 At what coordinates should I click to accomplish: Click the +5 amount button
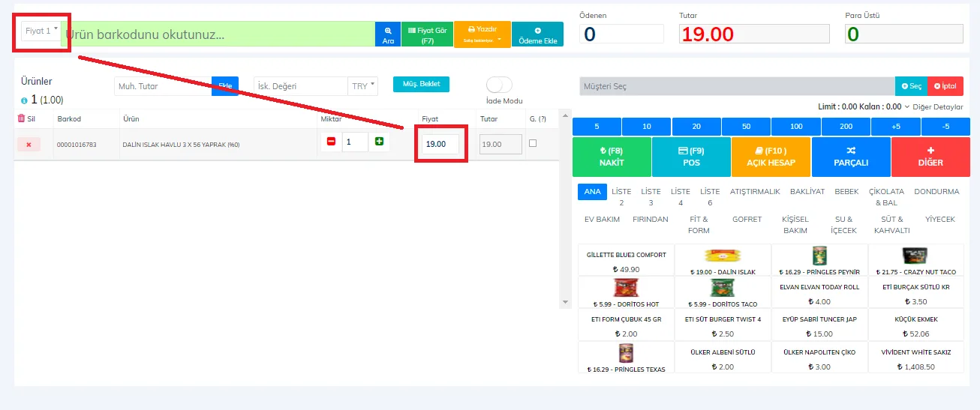[896, 127]
